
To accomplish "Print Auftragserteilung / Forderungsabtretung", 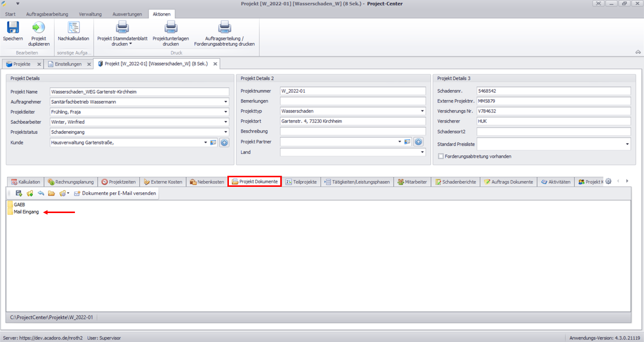I will tap(224, 28).
